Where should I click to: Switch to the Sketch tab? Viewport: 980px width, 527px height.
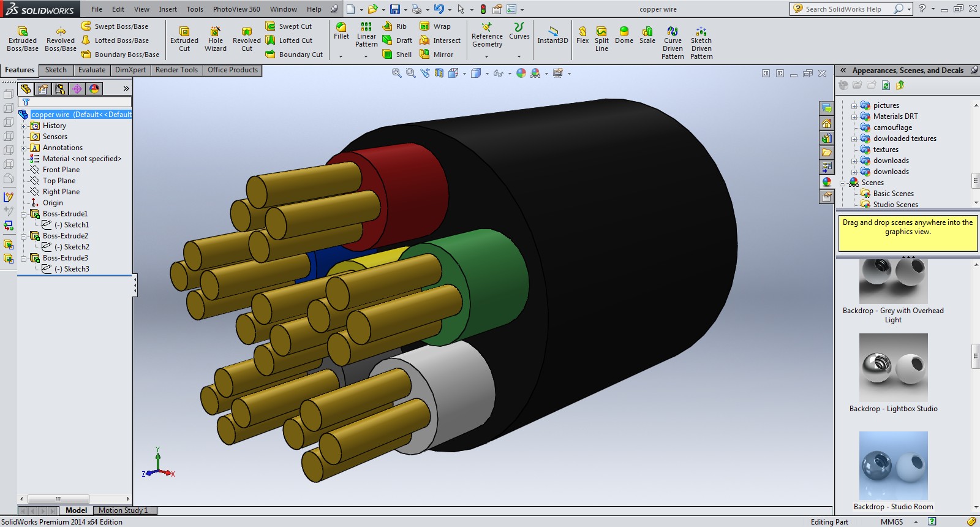pos(56,70)
